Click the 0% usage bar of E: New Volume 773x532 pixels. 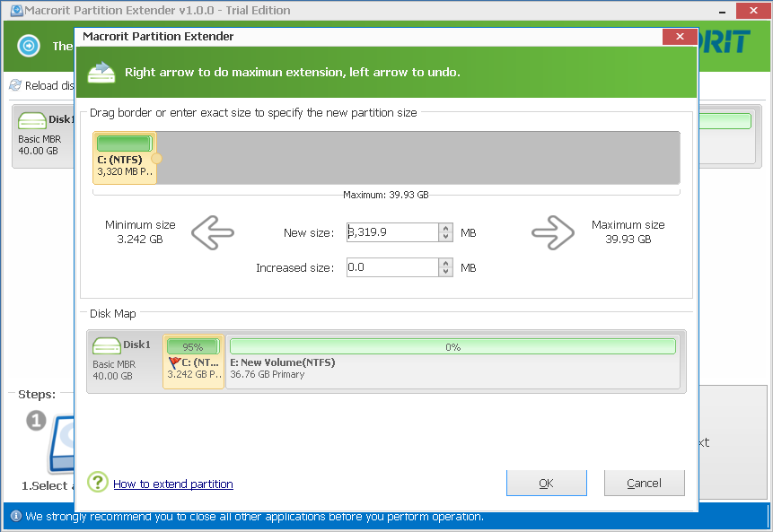pyautogui.click(x=452, y=347)
